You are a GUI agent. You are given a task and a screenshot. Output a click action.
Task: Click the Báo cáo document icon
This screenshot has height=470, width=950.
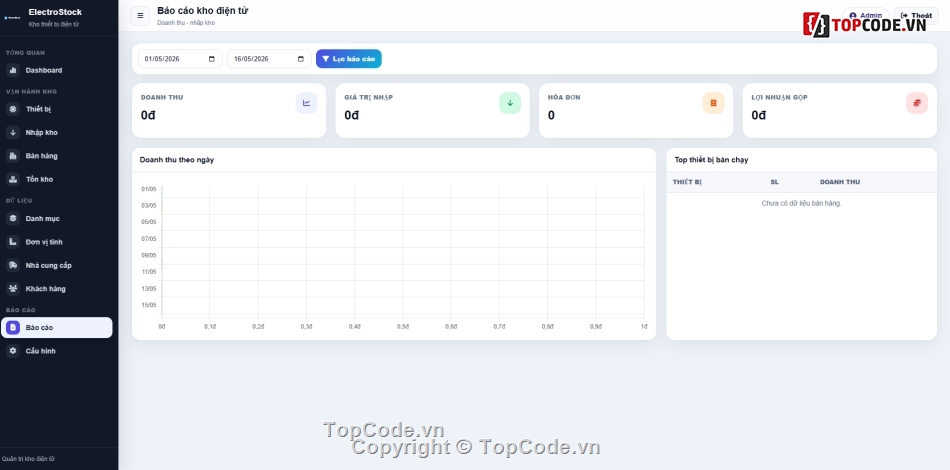click(x=13, y=328)
